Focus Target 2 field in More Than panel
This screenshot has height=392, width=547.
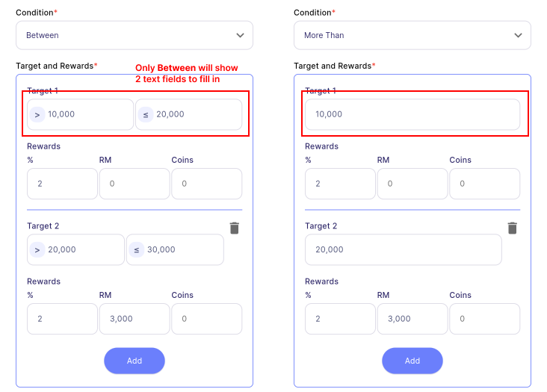(x=404, y=249)
